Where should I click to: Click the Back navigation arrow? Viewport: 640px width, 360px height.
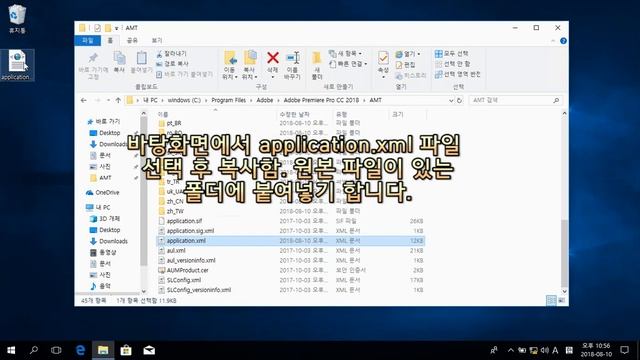pos(84,100)
